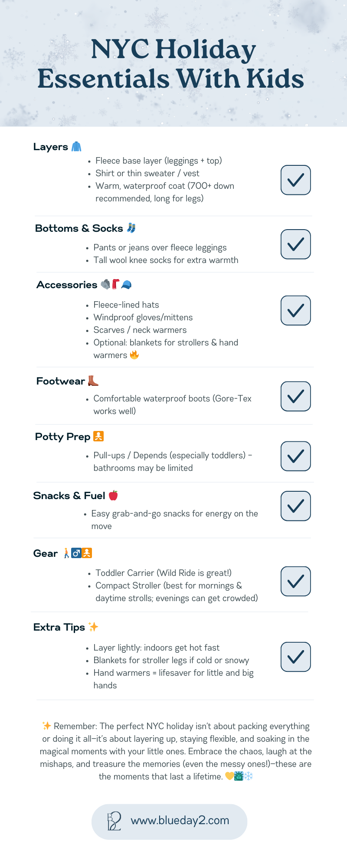Click the socks icon next to Bottoms & Socks

131,228
